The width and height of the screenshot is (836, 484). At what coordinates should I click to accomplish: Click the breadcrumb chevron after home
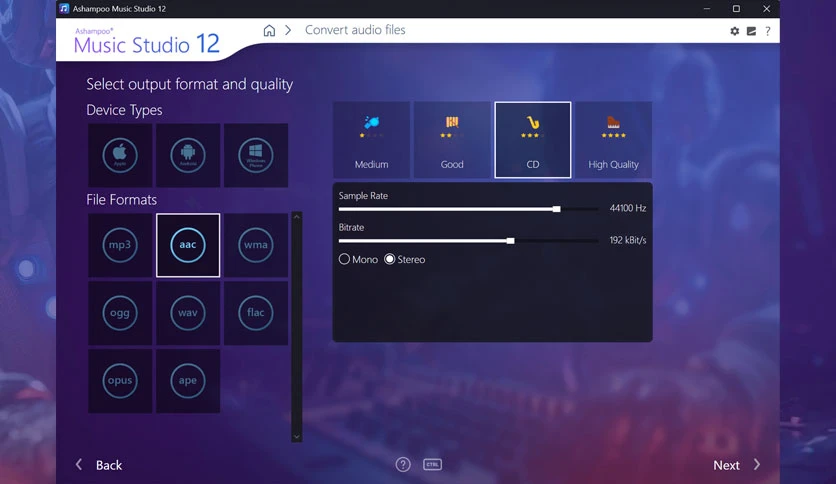288,30
